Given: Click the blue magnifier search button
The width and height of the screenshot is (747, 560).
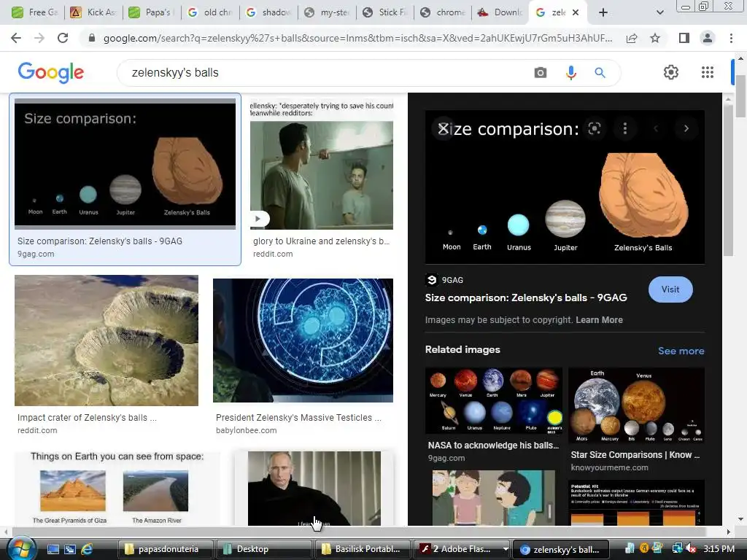Looking at the screenshot, I should click(600, 72).
